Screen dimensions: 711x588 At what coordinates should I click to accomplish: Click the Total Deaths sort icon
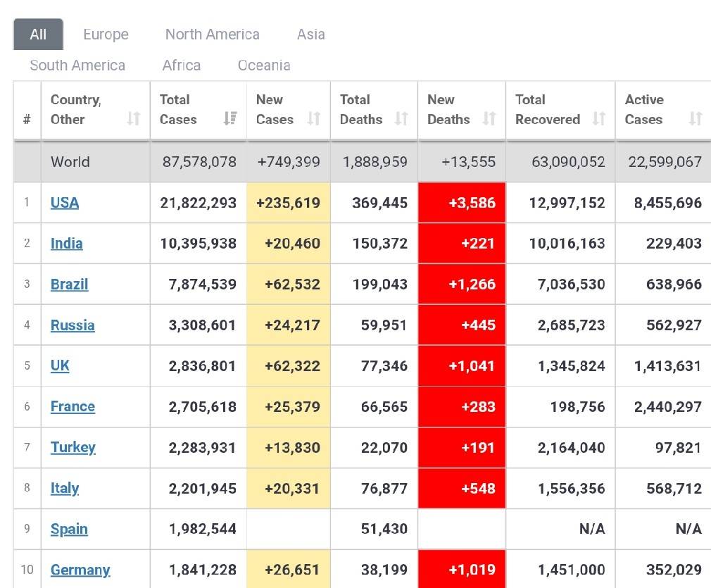coord(401,119)
